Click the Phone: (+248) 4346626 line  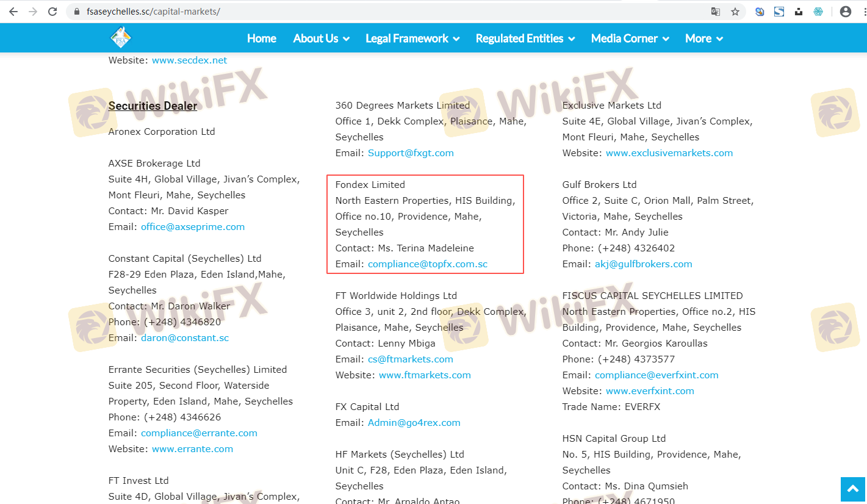click(x=165, y=417)
